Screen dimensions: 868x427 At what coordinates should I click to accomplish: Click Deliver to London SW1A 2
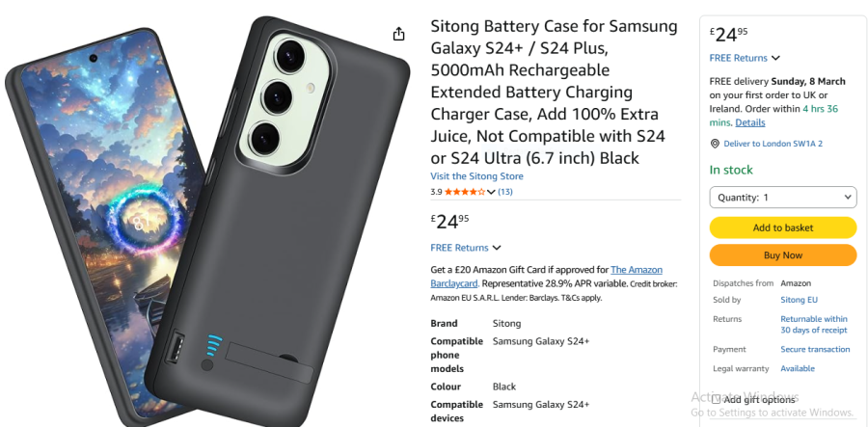click(x=772, y=144)
